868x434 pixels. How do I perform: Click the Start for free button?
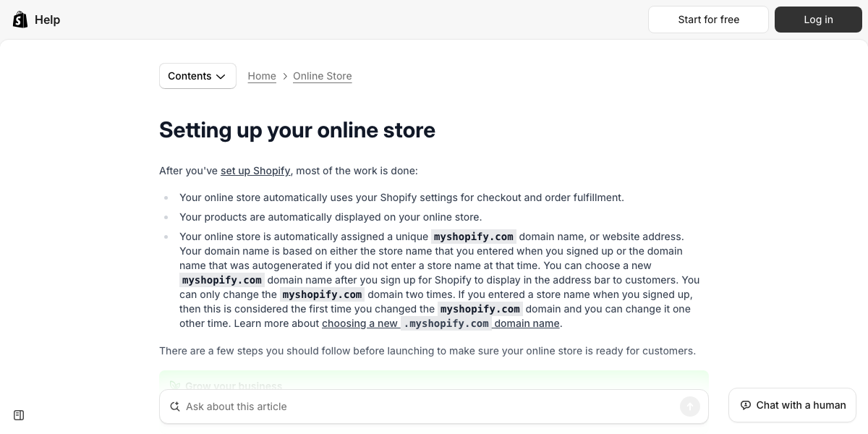pos(708,20)
